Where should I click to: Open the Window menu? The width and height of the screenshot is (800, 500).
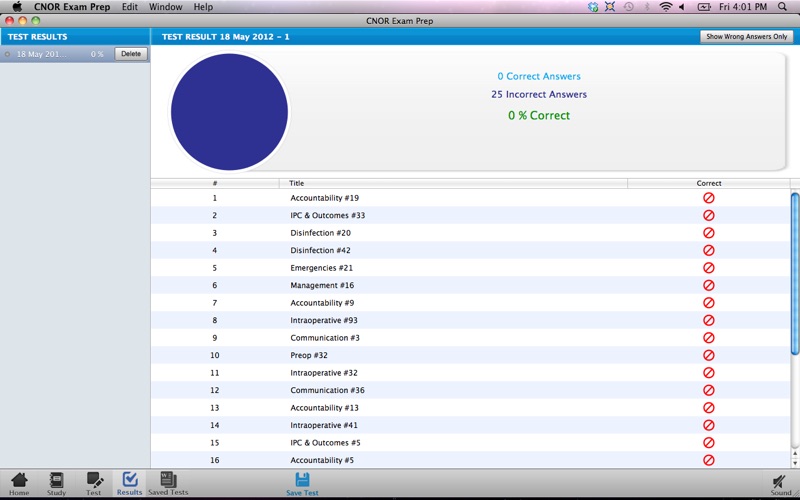pos(165,7)
